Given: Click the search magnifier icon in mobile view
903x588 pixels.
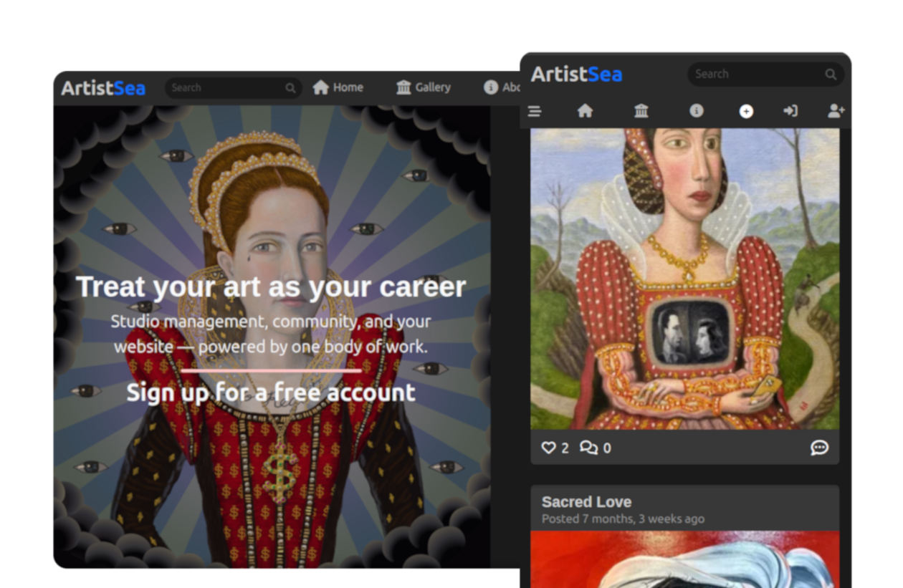Looking at the screenshot, I should 831,74.
